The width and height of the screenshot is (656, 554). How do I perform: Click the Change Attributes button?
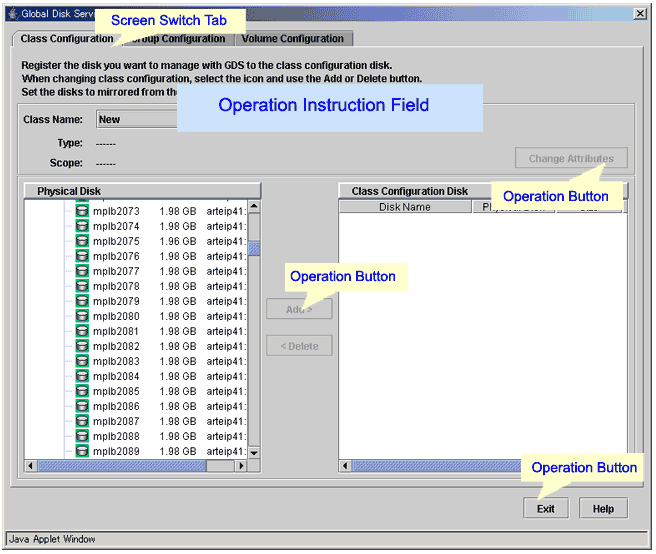[571, 158]
